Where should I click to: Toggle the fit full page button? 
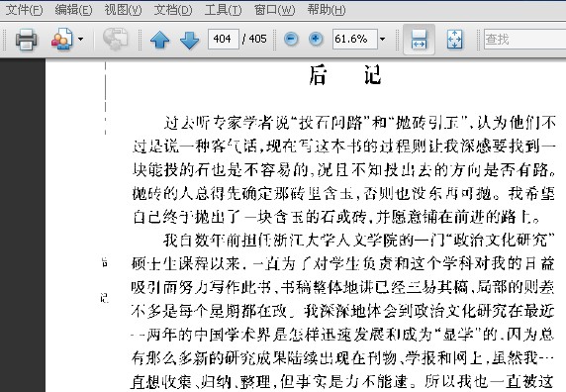coord(454,40)
